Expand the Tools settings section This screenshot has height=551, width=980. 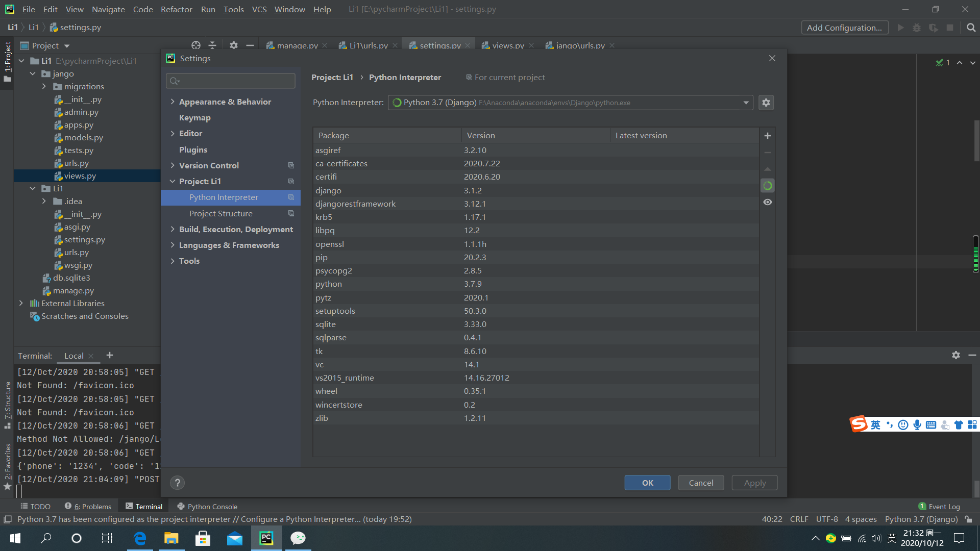pyautogui.click(x=173, y=261)
